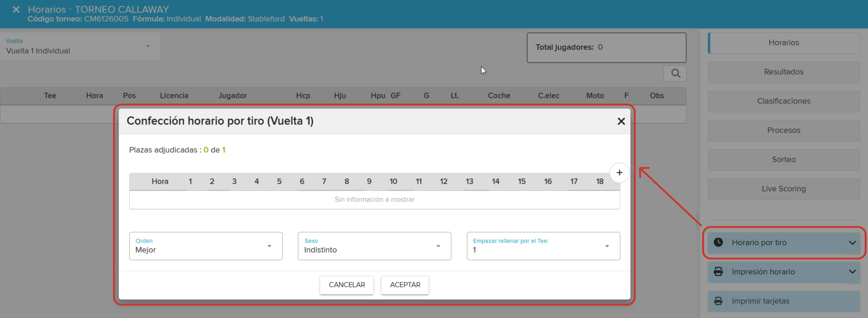Viewport: 868px width, 318px height.
Task: Click the Sin información a mostrar row
Action: pyautogui.click(x=374, y=200)
